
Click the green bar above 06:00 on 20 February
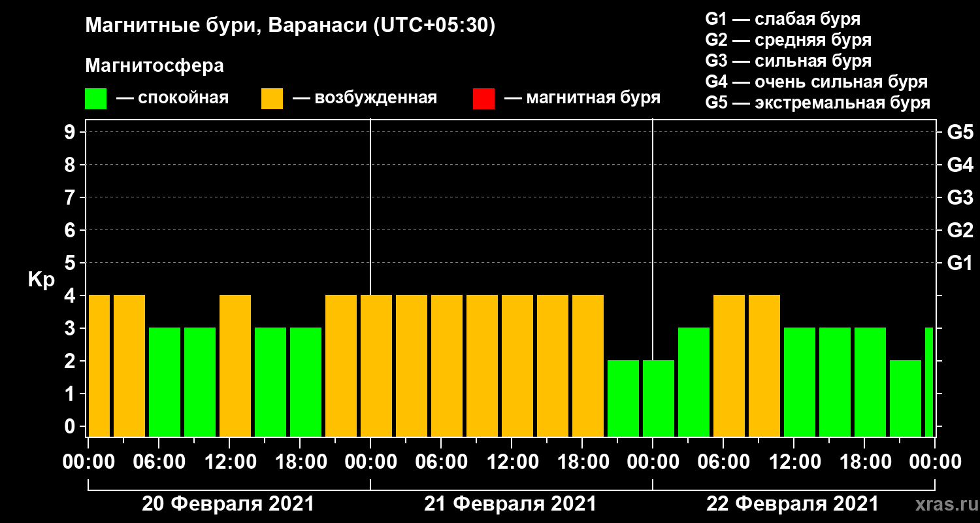point(165,382)
